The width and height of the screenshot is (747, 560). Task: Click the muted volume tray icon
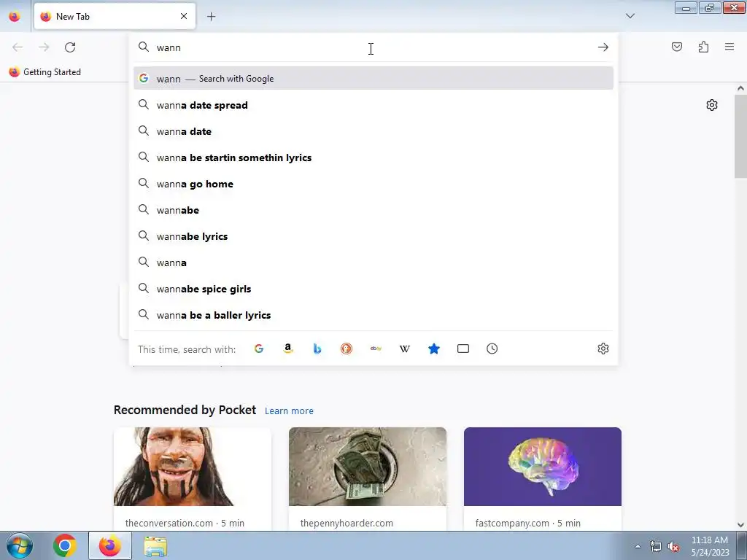point(673,547)
